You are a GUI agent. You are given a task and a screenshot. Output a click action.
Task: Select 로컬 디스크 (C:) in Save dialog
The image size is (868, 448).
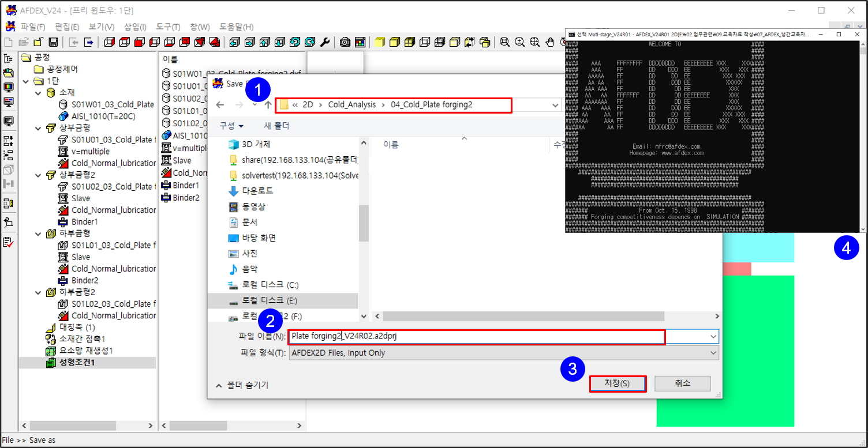click(x=270, y=285)
